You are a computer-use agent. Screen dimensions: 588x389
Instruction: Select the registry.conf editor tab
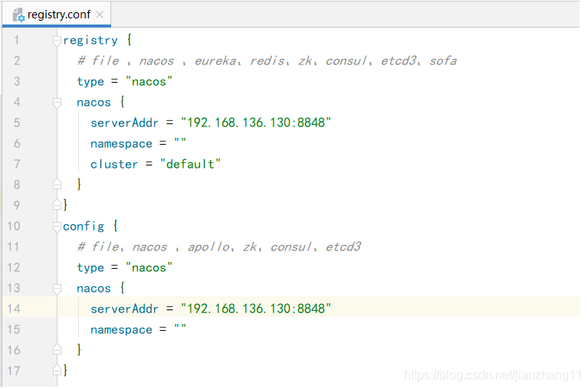pos(57,15)
